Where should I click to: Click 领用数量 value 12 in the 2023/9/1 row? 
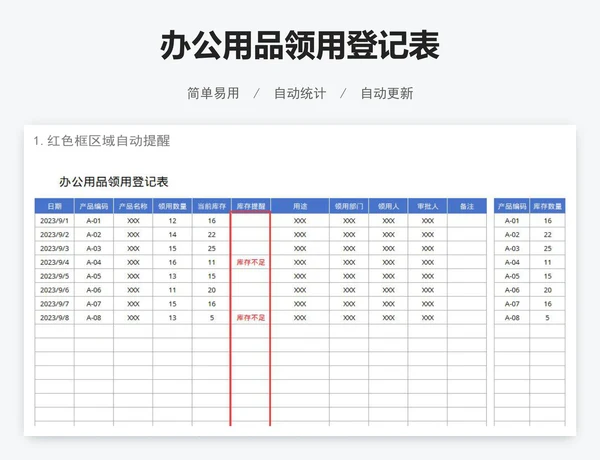click(173, 221)
